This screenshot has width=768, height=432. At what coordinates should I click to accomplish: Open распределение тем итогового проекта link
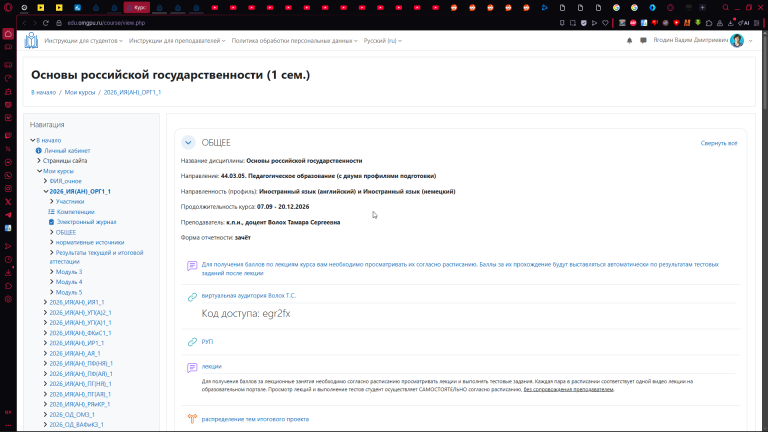[x=255, y=419]
